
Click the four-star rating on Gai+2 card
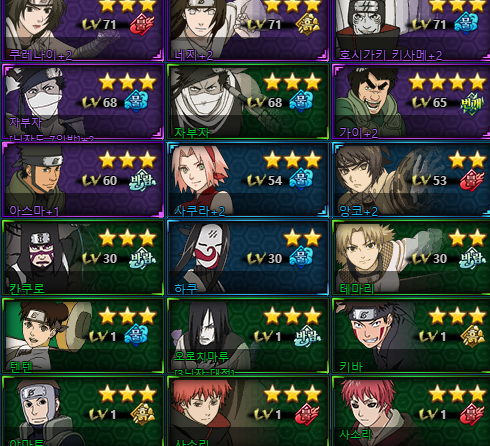[447, 82]
